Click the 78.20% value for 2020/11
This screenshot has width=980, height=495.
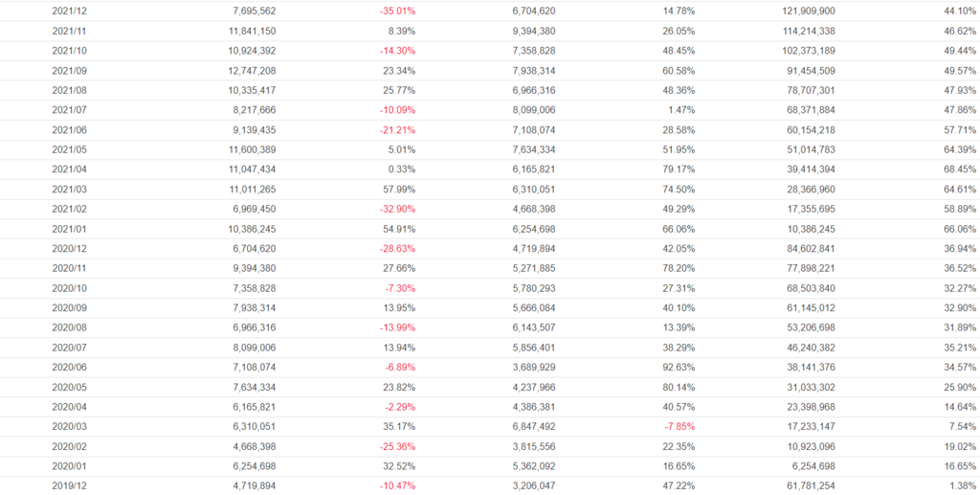tap(675, 268)
